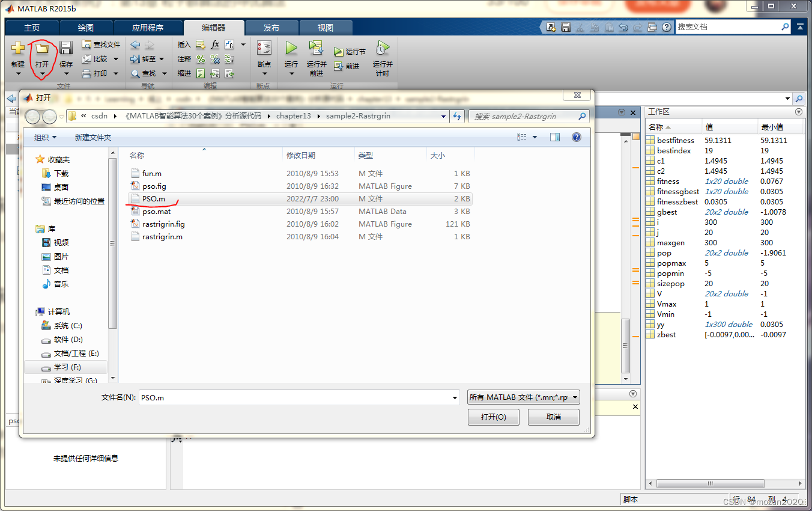Click the help question mark in quick access bar

667,27
